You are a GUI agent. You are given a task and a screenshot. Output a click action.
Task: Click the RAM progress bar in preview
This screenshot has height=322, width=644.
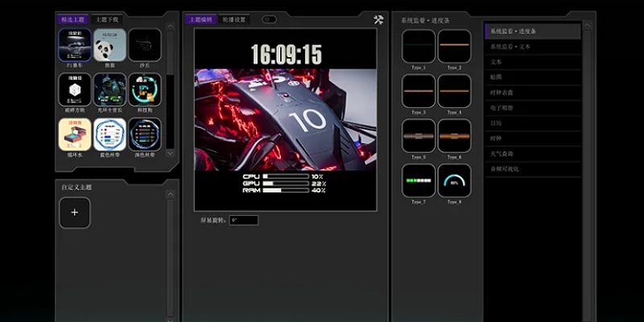coord(286,191)
